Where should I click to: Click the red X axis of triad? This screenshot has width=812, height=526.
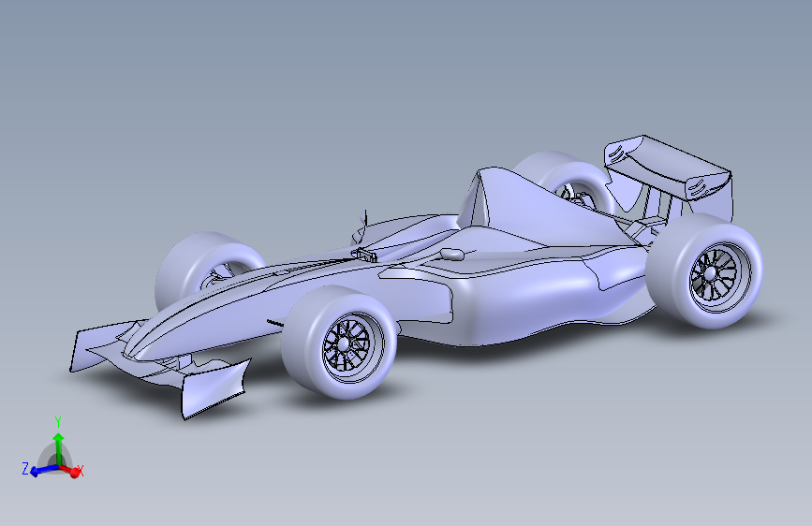71,470
